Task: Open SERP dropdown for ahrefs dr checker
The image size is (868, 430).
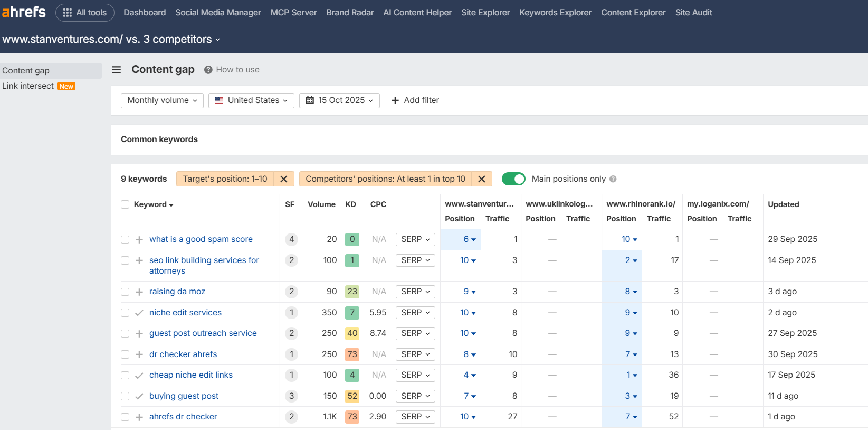Action: [415, 417]
